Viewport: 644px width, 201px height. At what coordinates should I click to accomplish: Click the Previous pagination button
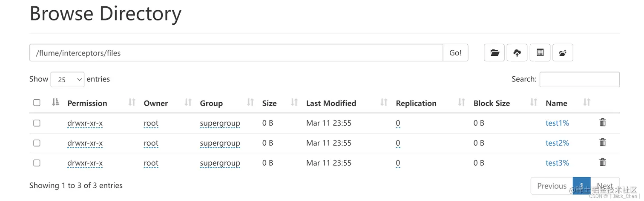pos(552,186)
